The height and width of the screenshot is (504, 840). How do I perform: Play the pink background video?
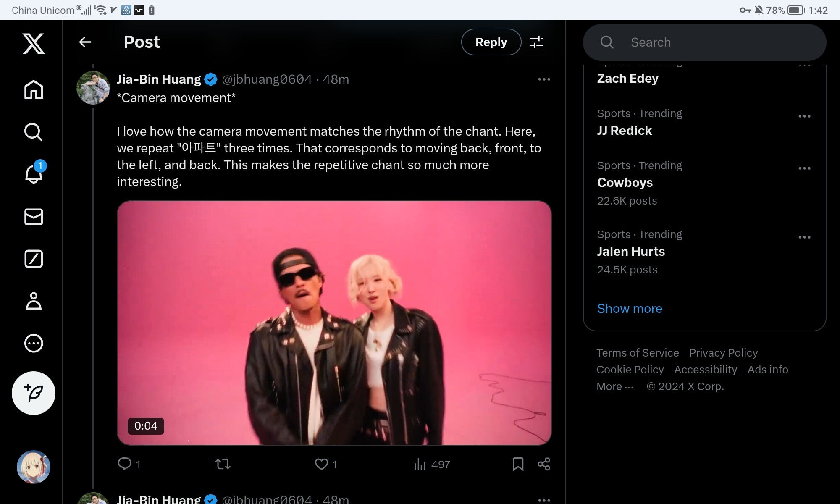(334, 323)
